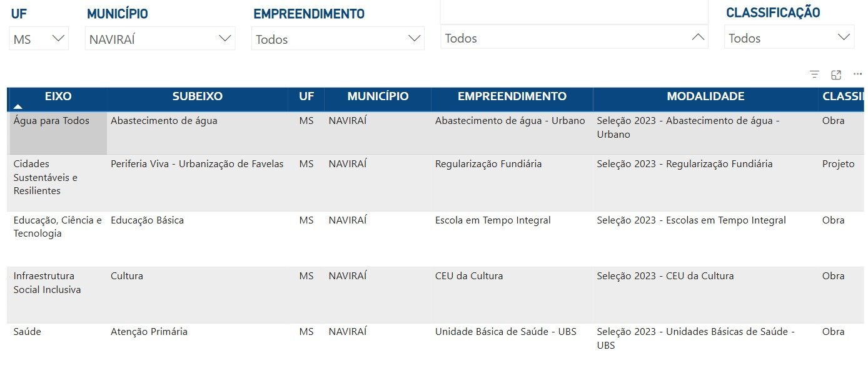Click the sort arrow under EIXO header
Viewport: 868px width, 370px height.
(x=18, y=107)
